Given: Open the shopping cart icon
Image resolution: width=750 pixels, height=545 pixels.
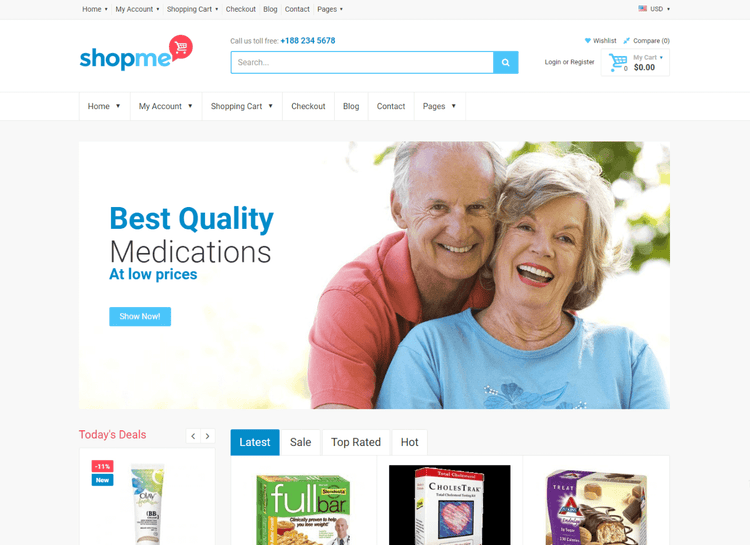Looking at the screenshot, I should [x=618, y=62].
